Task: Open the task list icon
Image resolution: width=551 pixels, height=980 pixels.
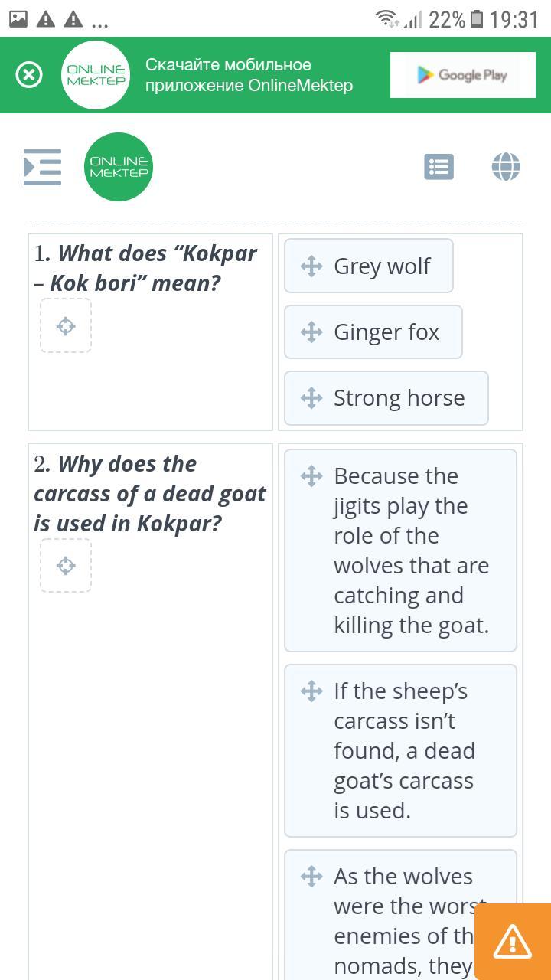Action: pyautogui.click(x=439, y=167)
